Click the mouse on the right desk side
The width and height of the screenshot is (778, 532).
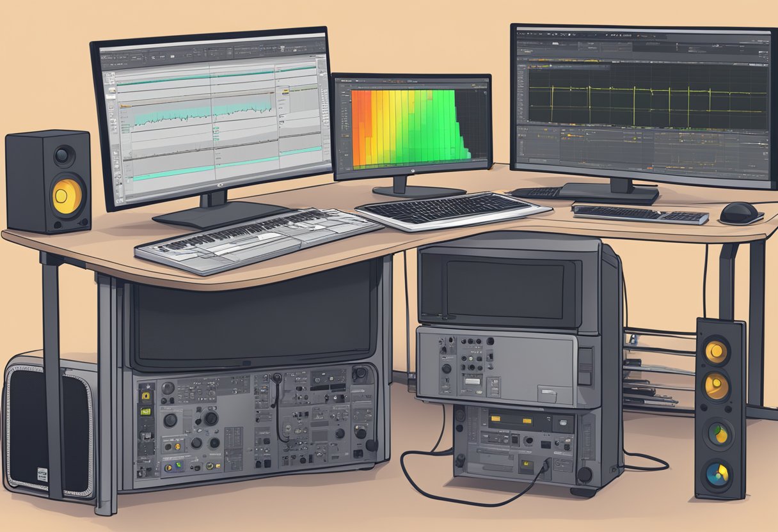(740, 212)
